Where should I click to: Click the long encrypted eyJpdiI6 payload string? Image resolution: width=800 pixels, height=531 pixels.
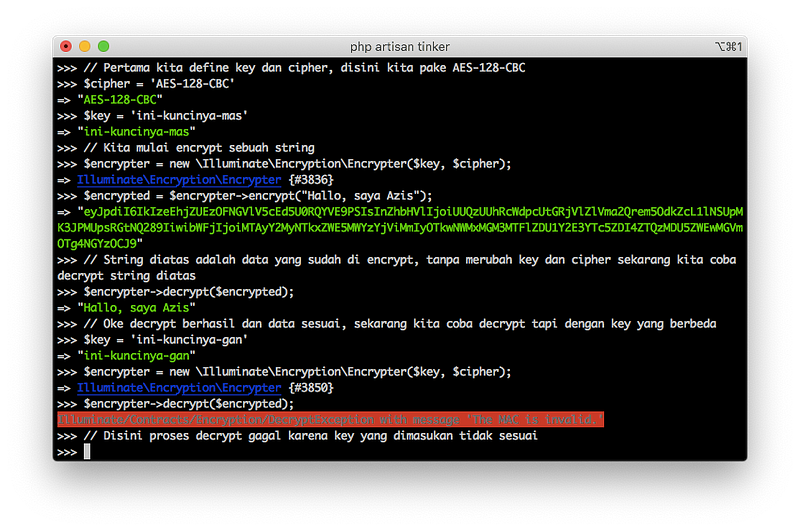click(400, 228)
